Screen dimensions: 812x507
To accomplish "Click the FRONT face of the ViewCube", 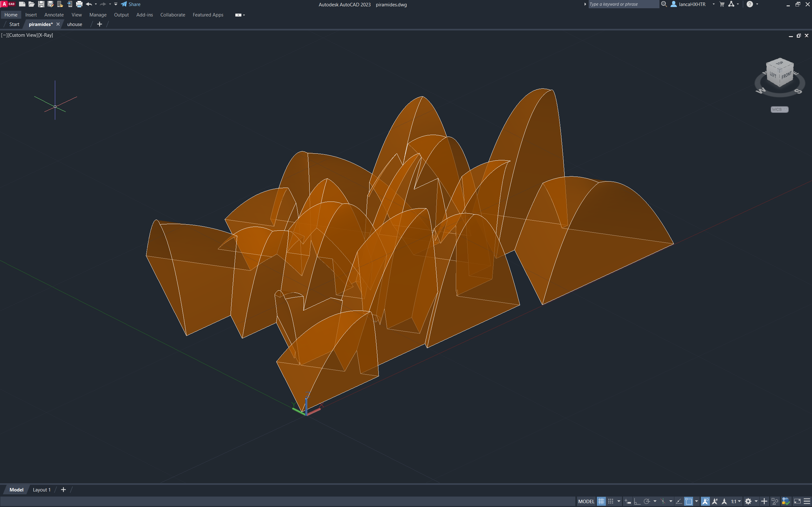I will [786, 75].
